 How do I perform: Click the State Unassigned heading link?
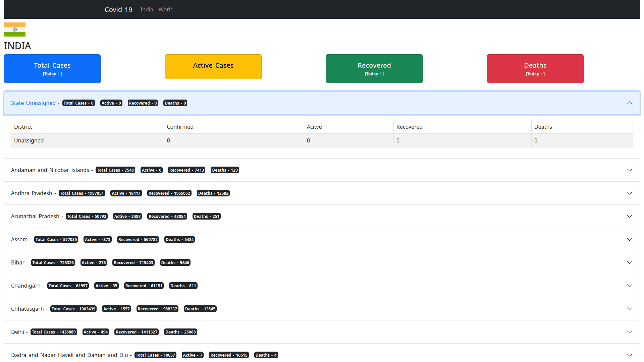tap(33, 103)
